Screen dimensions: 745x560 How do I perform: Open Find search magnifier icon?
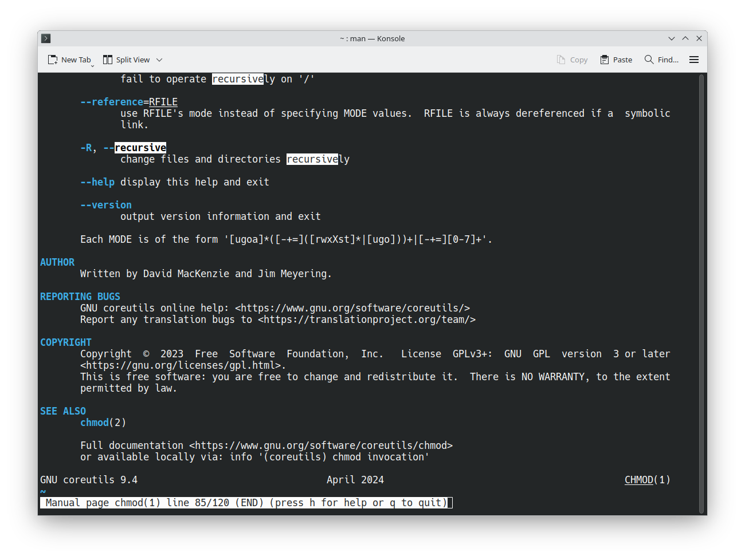tap(649, 60)
